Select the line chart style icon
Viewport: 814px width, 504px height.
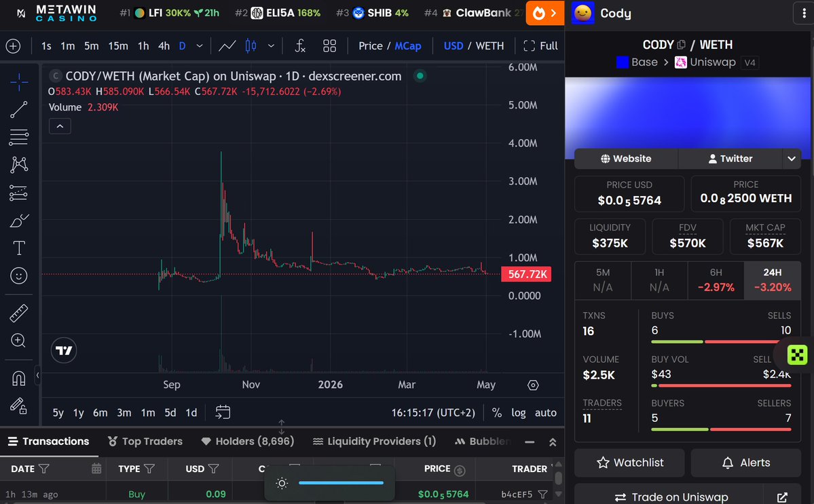[x=227, y=46]
